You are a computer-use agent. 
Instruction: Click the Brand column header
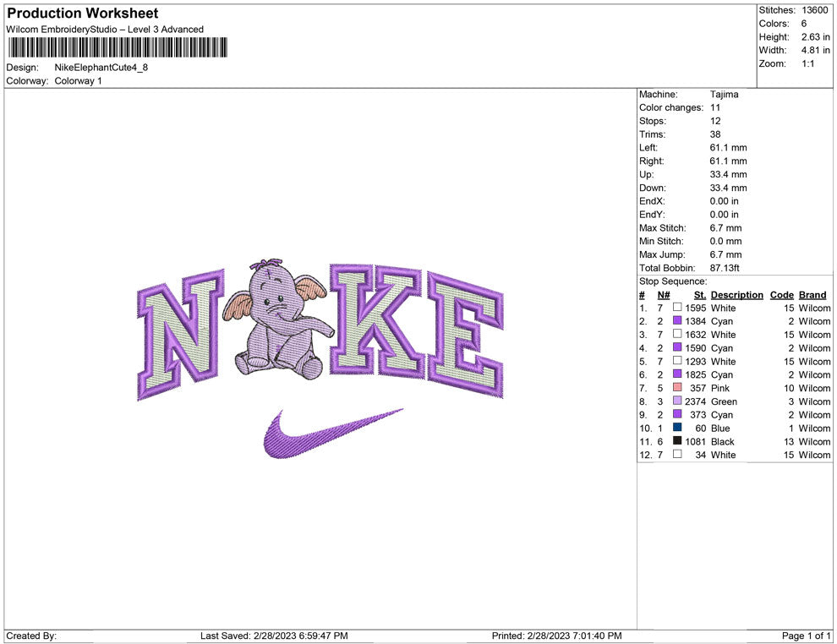click(812, 295)
